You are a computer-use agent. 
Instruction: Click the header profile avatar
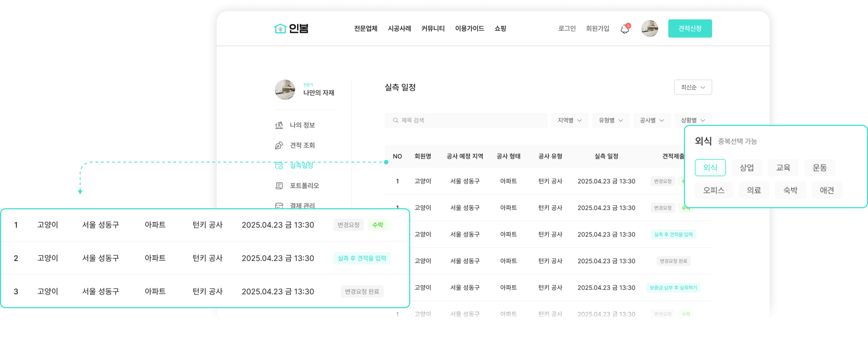[649, 28]
